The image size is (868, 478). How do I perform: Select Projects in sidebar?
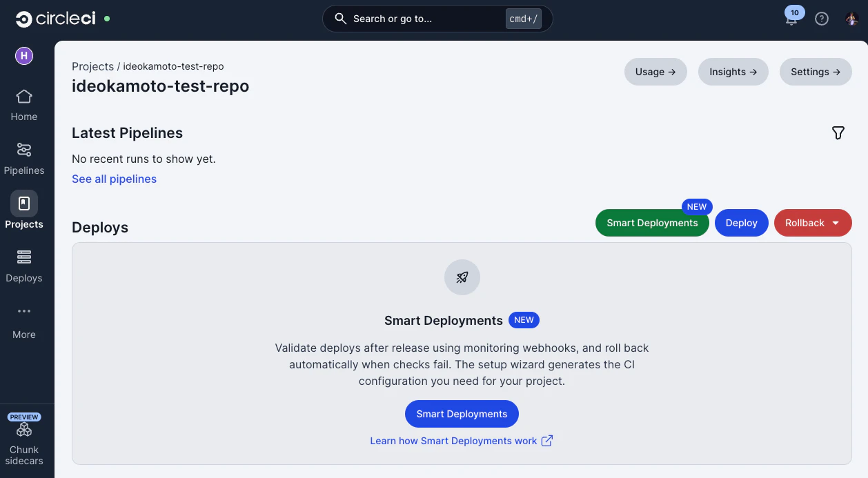(24, 210)
